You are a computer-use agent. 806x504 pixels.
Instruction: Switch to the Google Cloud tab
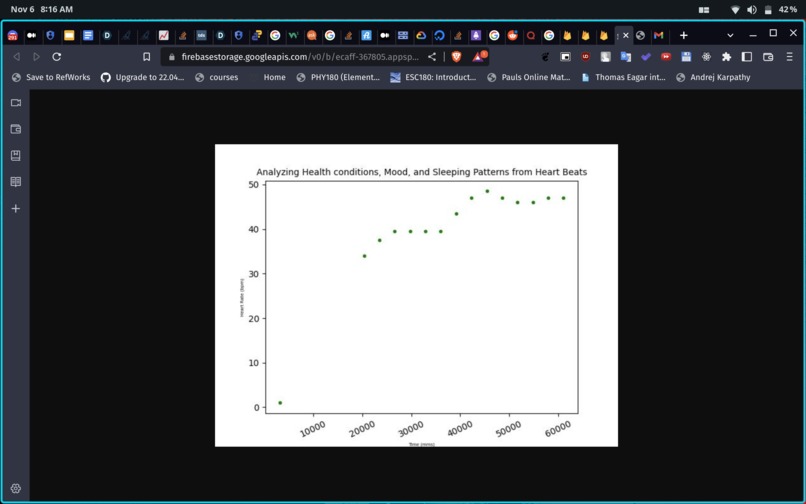tap(421, 35)
